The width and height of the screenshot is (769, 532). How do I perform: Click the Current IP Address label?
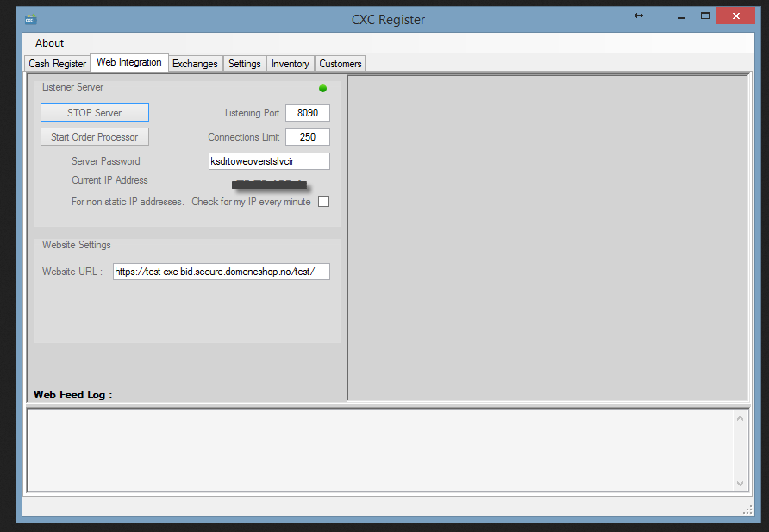(x=109, y=180)
